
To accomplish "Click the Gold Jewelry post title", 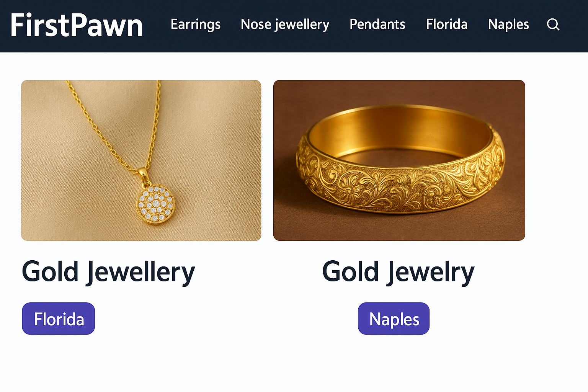I will click(398, 272).
